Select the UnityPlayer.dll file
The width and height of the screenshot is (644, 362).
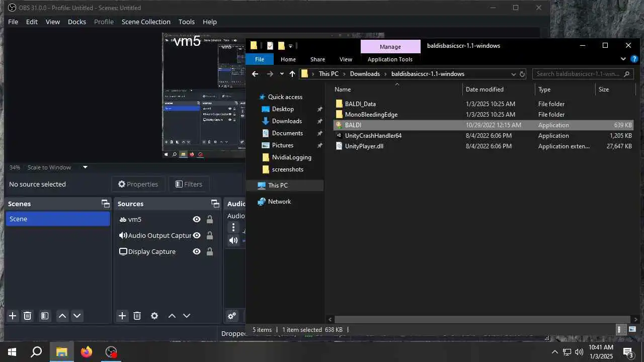pos(364,146)
